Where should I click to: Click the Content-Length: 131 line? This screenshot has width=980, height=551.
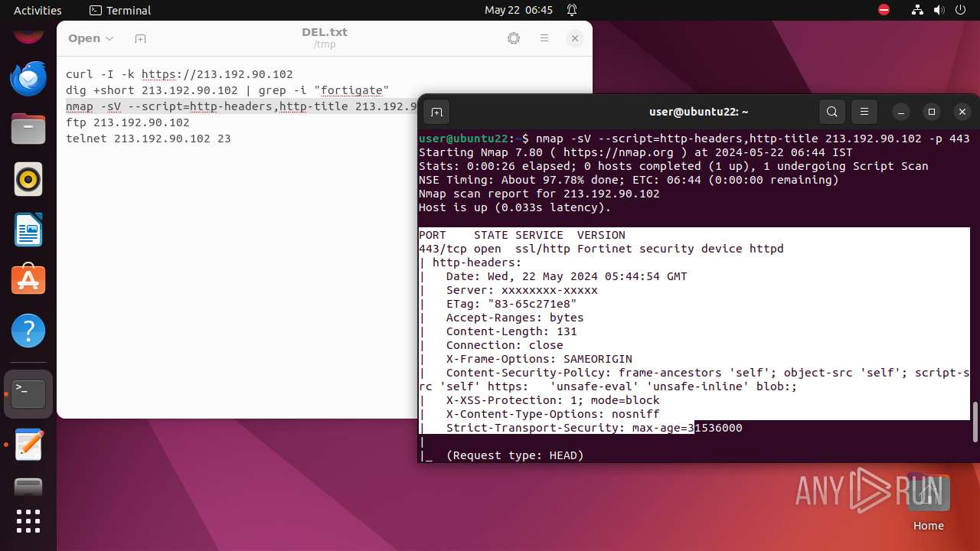[x=511, y=331]
